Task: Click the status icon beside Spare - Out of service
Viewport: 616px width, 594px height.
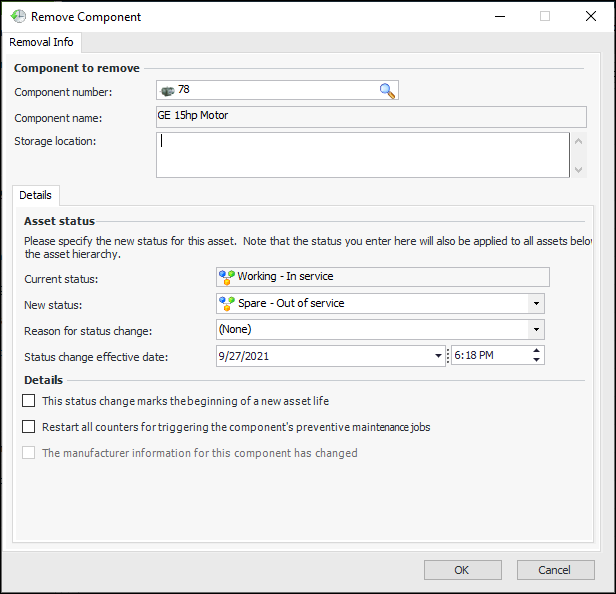Action: 227,303
